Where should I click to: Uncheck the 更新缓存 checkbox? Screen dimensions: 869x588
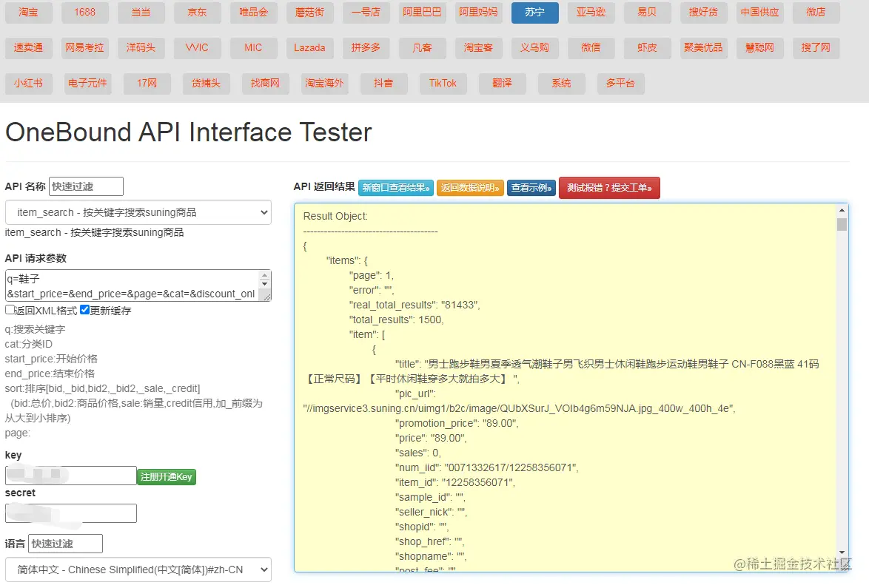tap(85, 309)
